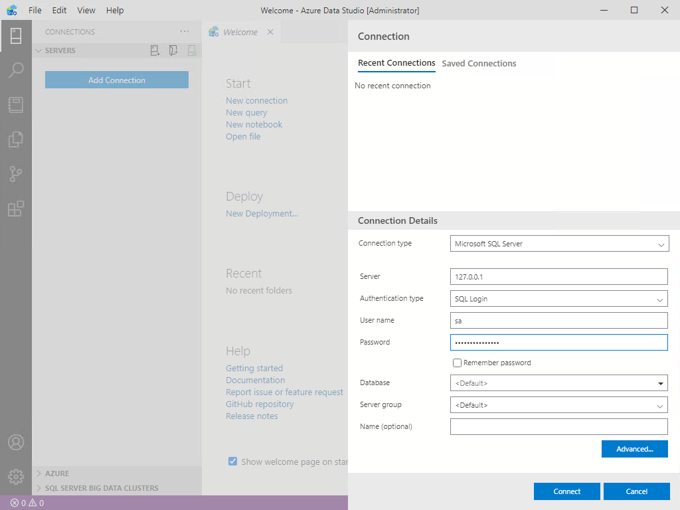Open the Accounts icon
680x510 pixels.
point(15,443)
